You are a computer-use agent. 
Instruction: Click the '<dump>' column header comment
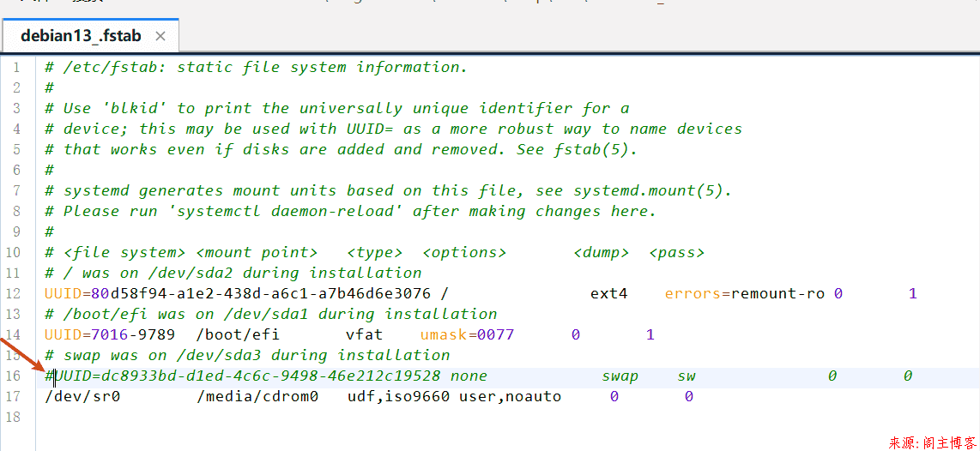(x=602, y=252)
